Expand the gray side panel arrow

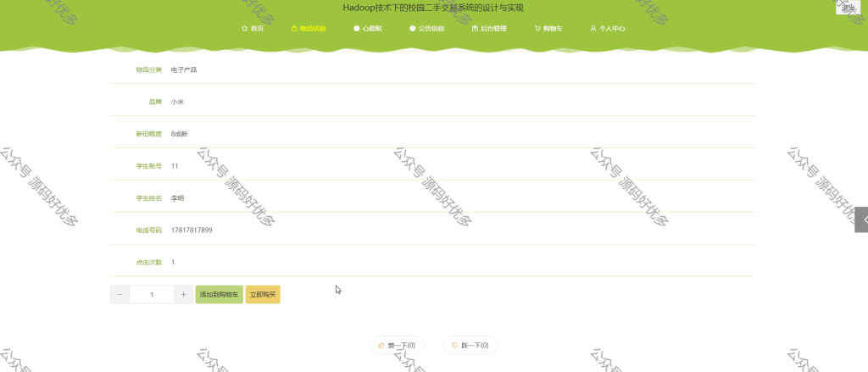tap(861, 219)
